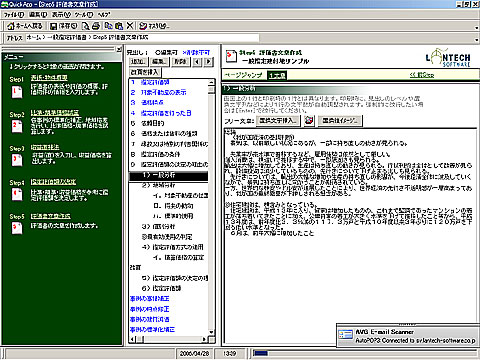The height and width of the screenshot is (360, 480).
Task: Expand the address bar overflow arrow at the right end
Action: 477,39
